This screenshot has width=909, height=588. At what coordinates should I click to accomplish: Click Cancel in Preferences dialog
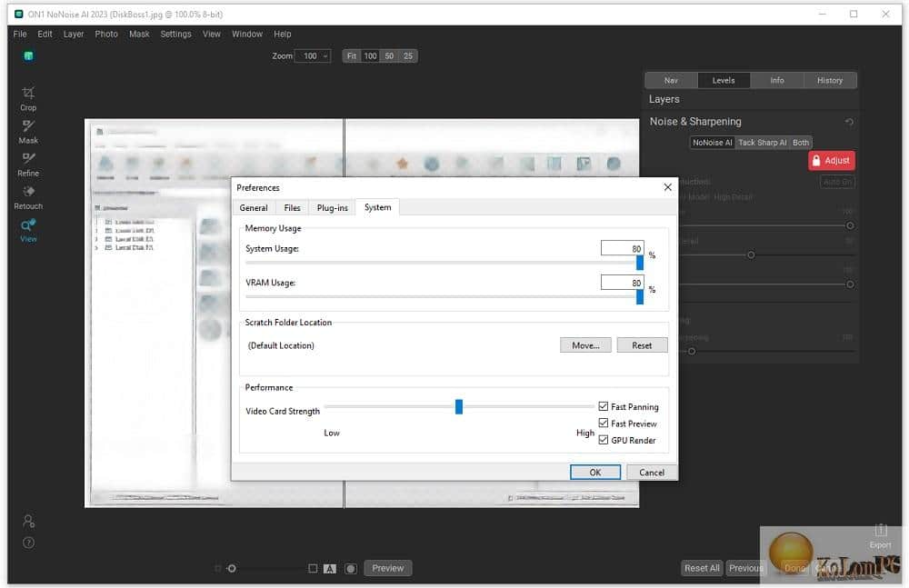(652, 472)
